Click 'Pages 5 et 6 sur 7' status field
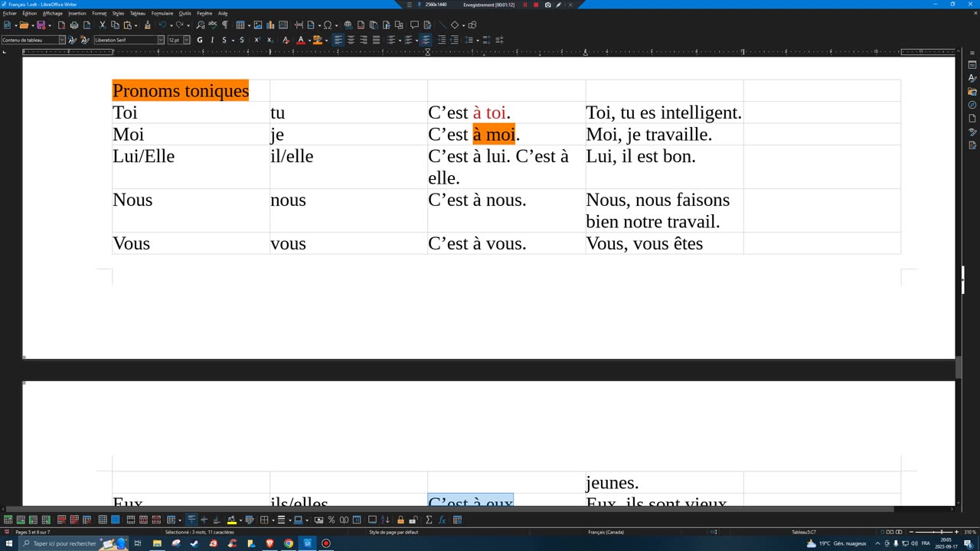 point(33,532)
